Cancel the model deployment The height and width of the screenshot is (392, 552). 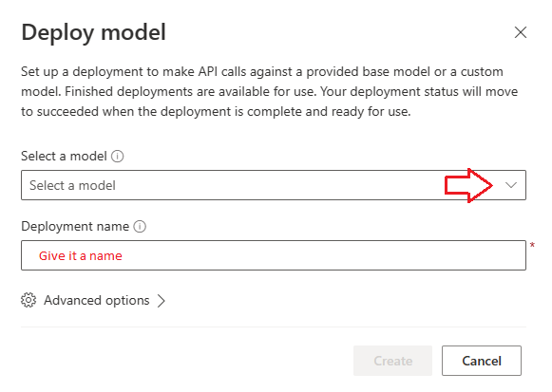482,361
